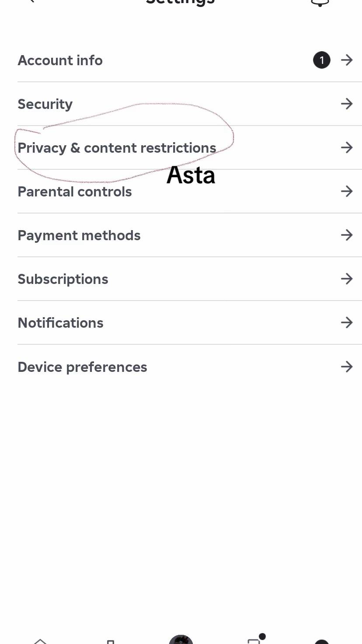View Subscriptions settings

[190, 279]
